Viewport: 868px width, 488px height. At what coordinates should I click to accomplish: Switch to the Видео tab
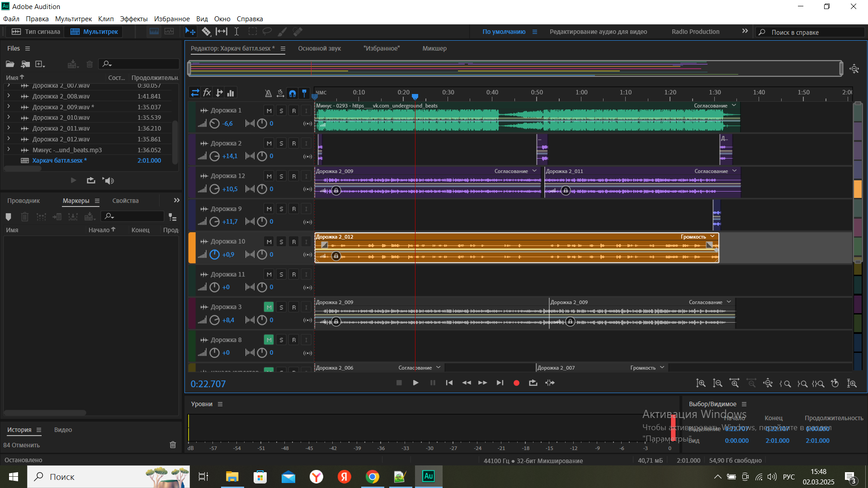[x=63, y=430]
